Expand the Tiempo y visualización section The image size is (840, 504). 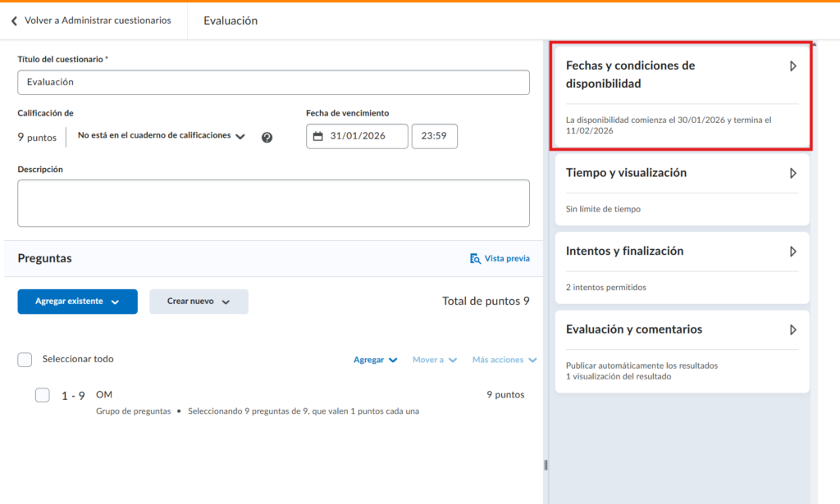792,174
